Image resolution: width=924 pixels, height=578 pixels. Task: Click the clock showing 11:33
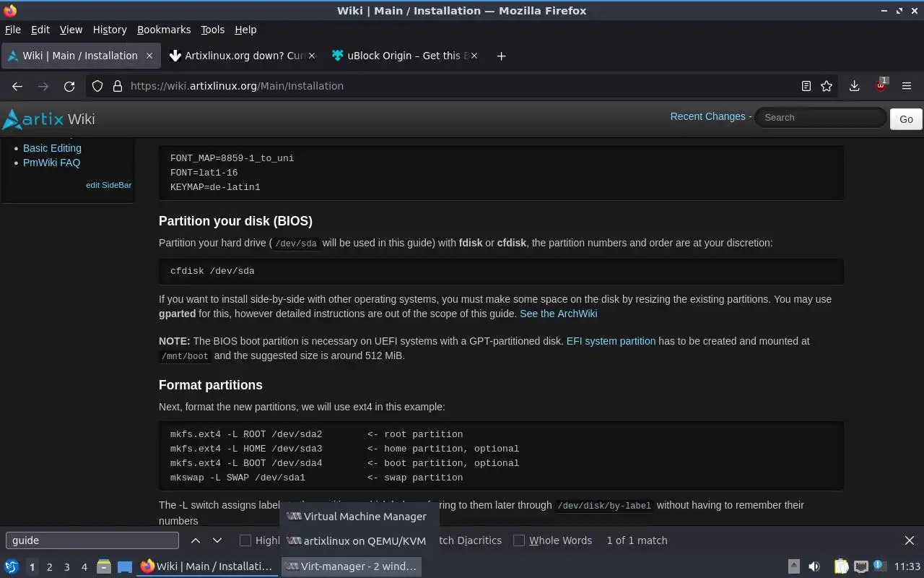point(907,566)
